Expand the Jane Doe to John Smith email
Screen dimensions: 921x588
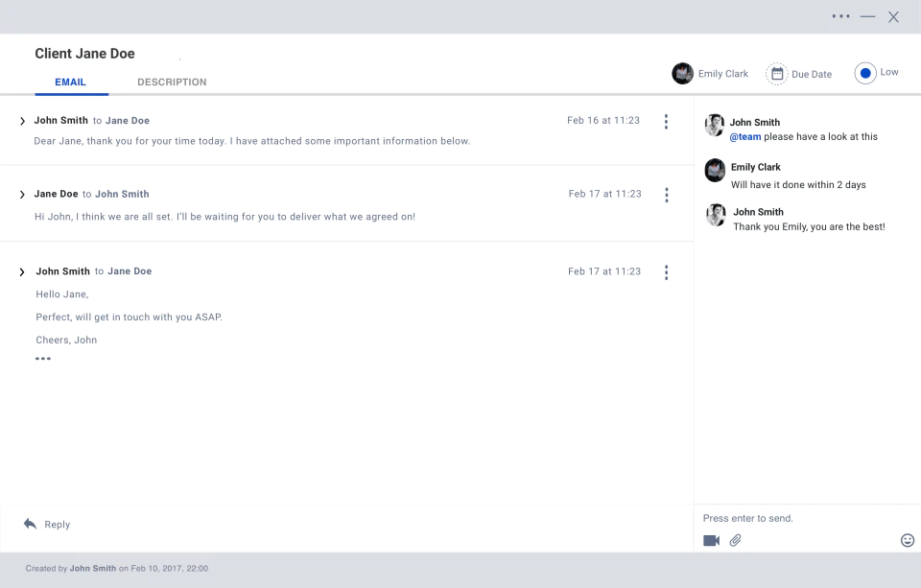(x=22, y=195)
